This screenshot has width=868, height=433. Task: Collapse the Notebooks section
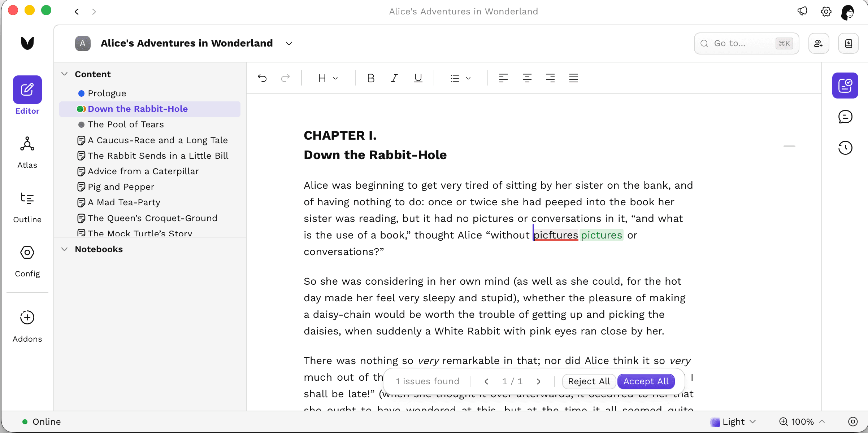click(64, 249)
